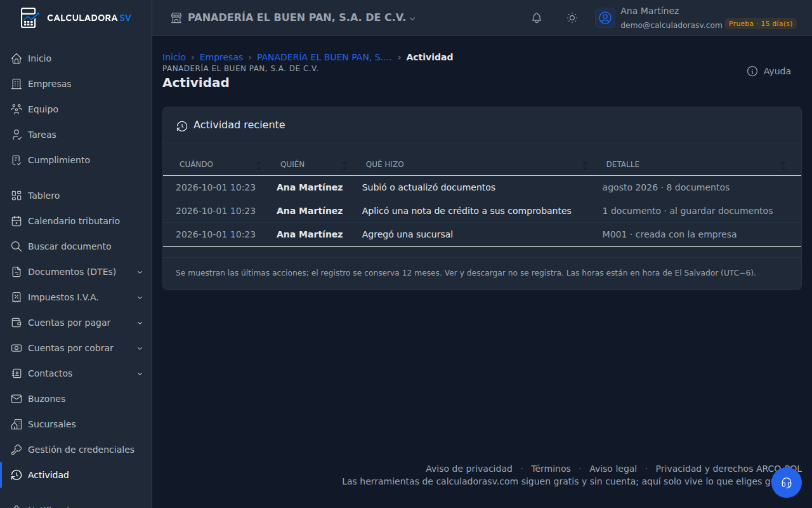The image size is (812, 508).
Task: Expand the Cuentas por pagar submenu
Action: tap(140, 323)
